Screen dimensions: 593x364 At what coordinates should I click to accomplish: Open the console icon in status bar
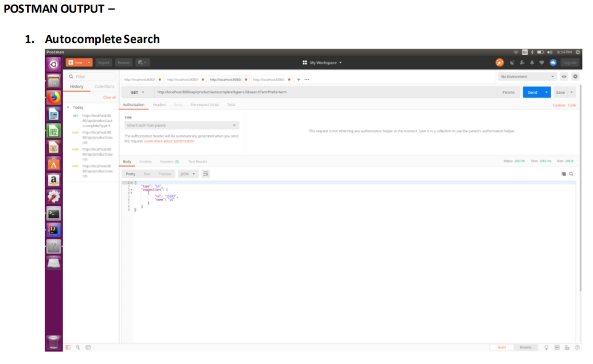pyautogui.click(x=88, y=347)
